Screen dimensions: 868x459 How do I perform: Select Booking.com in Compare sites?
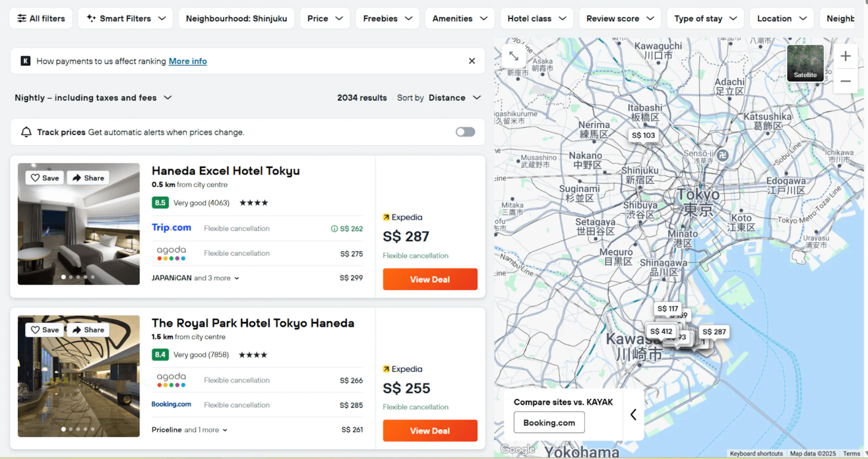pos(549,423)
